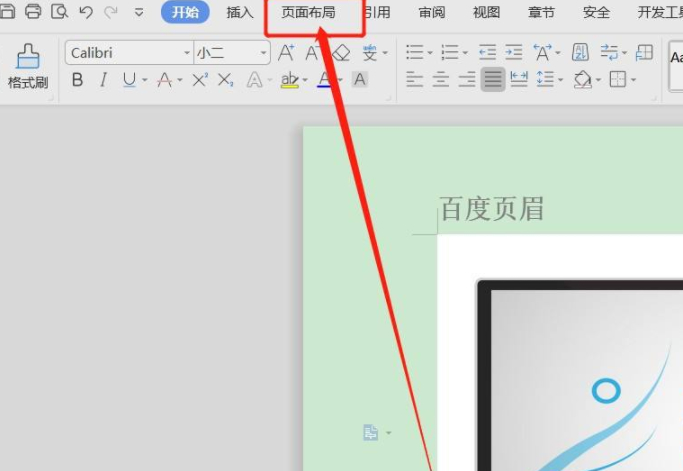Apply paragraph shading bucket icon

(x=582, y=80)
